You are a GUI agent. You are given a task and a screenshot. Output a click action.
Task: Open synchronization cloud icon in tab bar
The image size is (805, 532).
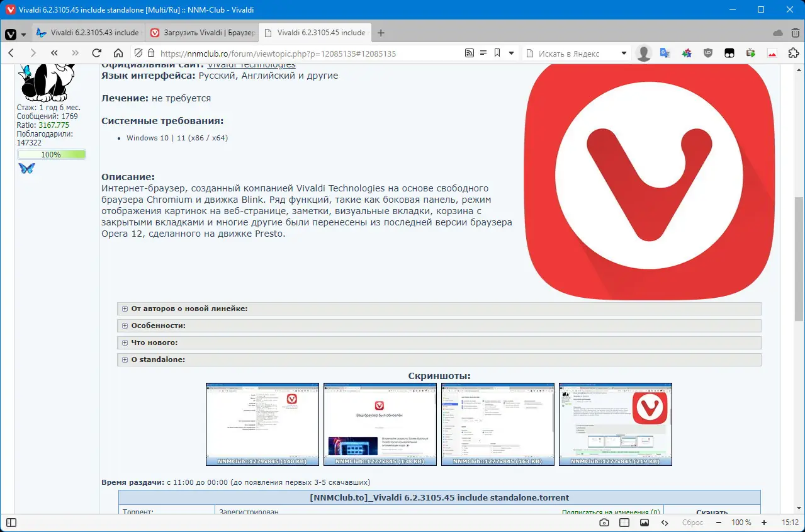click(777, 33)
